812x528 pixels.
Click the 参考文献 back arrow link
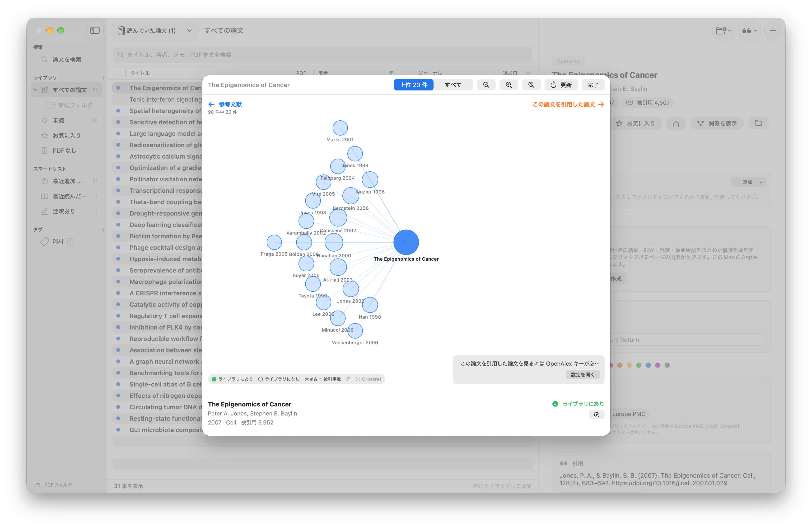[x=225, y=104]
